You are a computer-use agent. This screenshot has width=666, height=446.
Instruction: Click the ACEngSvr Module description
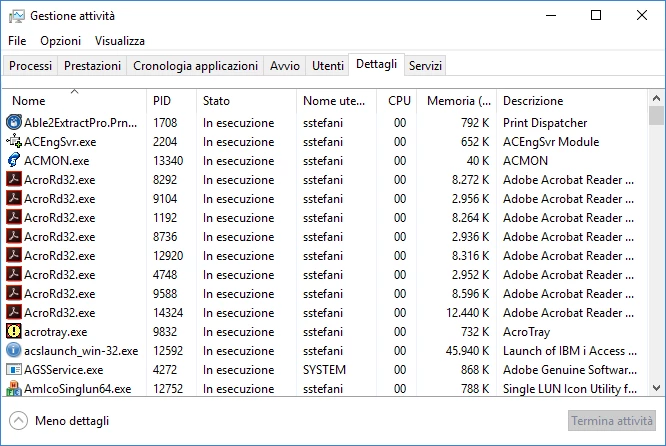551,142
